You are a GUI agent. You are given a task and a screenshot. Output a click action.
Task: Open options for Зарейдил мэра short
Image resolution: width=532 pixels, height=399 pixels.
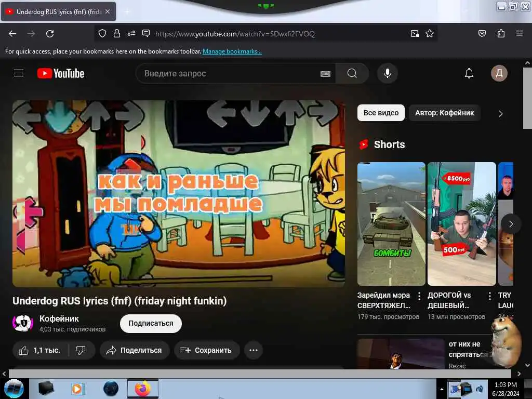(x=419, y=296)
